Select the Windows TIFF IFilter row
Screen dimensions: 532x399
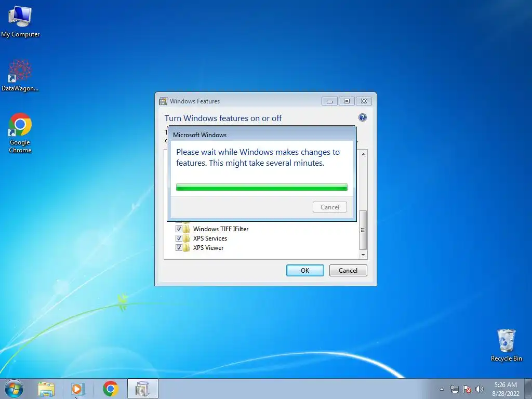pos(220,229)
